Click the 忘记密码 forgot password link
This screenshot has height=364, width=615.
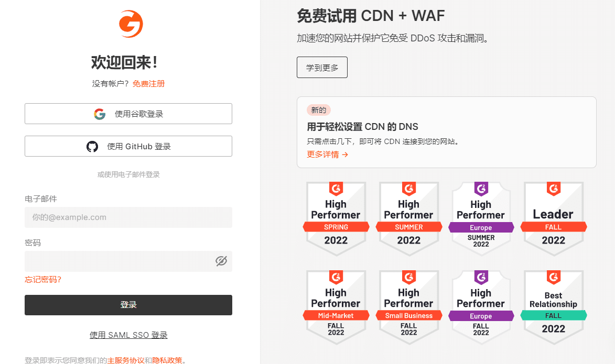(x=43, y=280)
